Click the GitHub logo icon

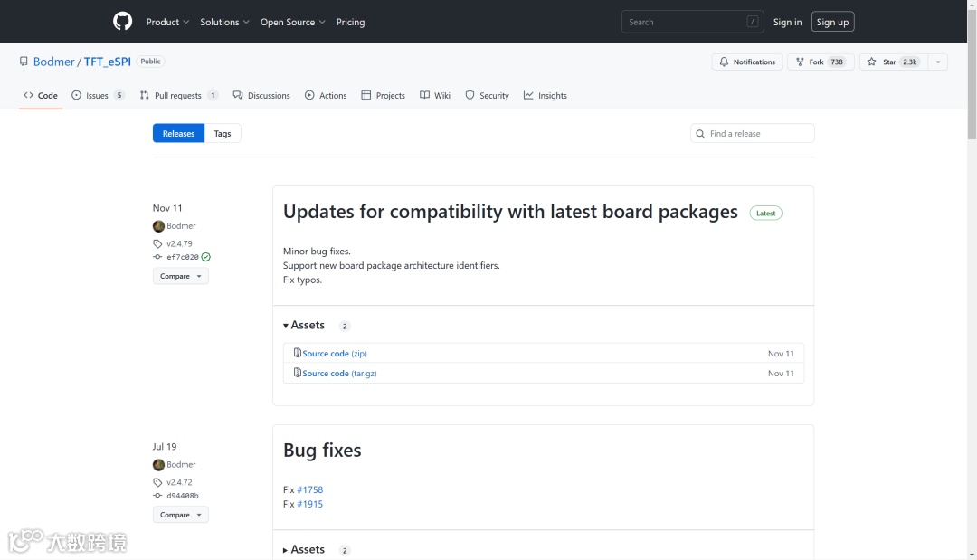122,22
